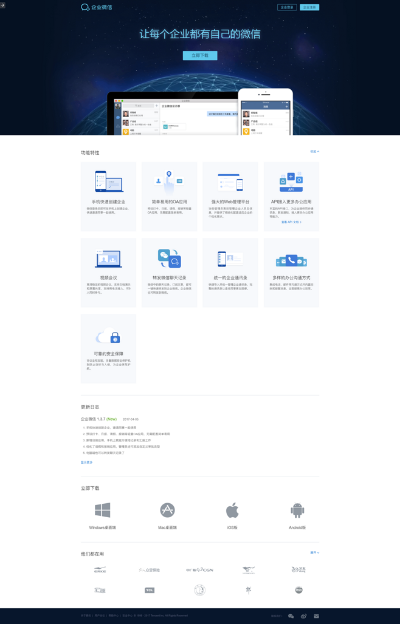400x624 pixels.
Task: Click the wide middle logo in top row
Action: coord(199,570)
